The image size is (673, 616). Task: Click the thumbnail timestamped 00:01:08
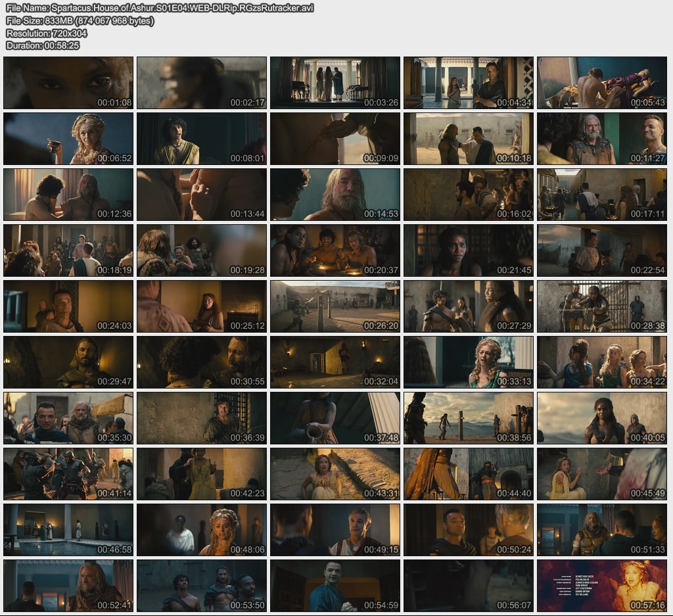click(68, 83)
